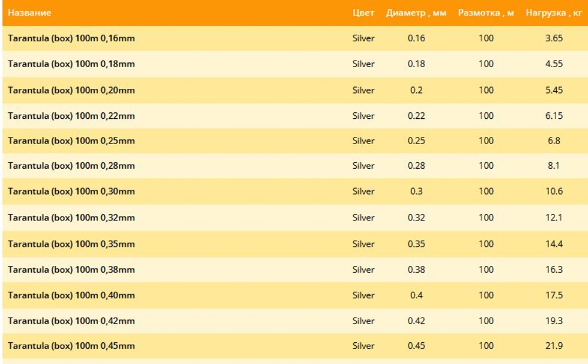This screenshot has width=588, height=364.
Task: Click Tarantula (box) 100m 0,30mm name
Action: (71, 191)
